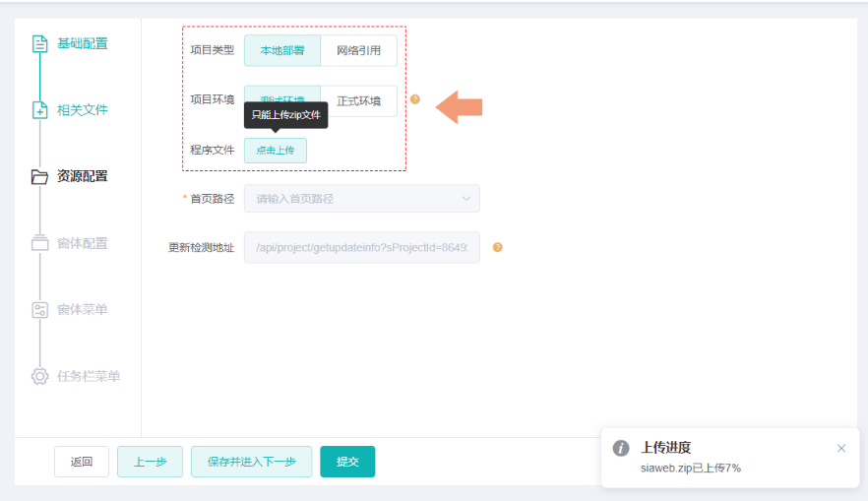Go to the 基础配置 step label
The width and height of the screenshot is (868, 501).
pos(83,43)
